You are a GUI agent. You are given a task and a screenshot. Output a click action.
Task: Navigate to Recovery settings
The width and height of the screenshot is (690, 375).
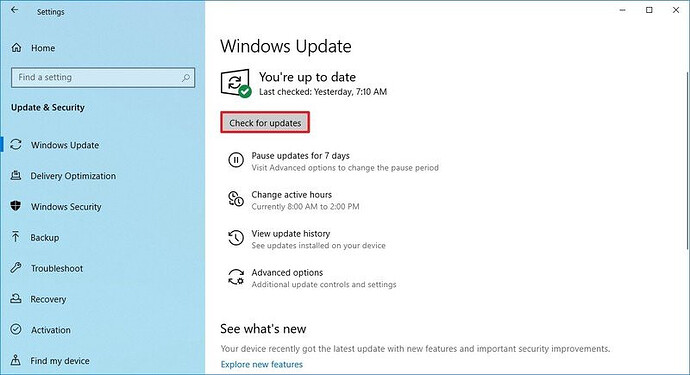click(x=48, y=299)
